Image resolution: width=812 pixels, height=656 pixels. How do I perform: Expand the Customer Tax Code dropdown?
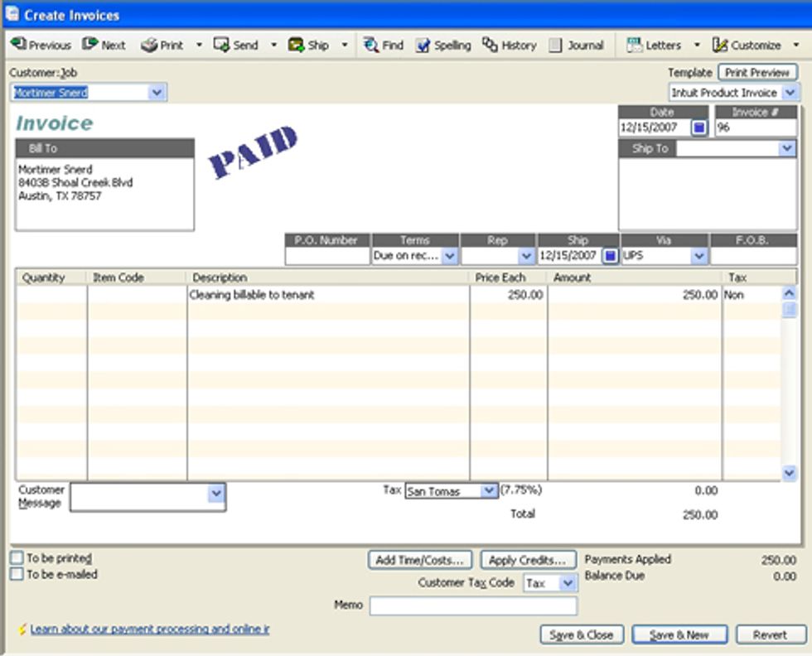(568, 583)
